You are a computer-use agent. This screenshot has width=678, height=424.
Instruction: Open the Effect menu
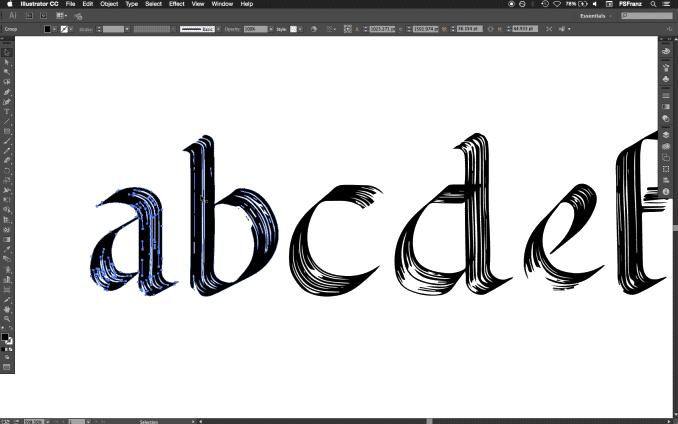(x=176, y=4)
